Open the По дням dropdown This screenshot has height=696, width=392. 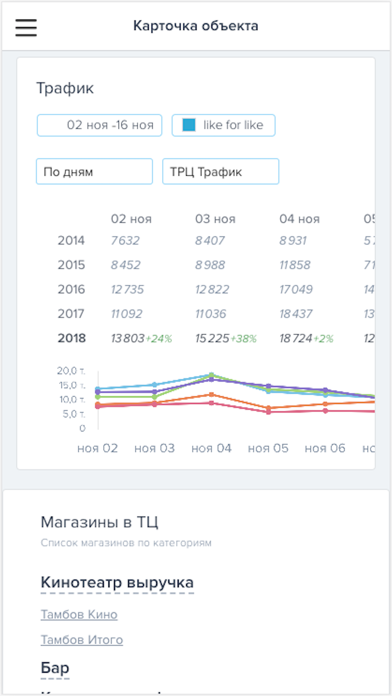point(95,171)
